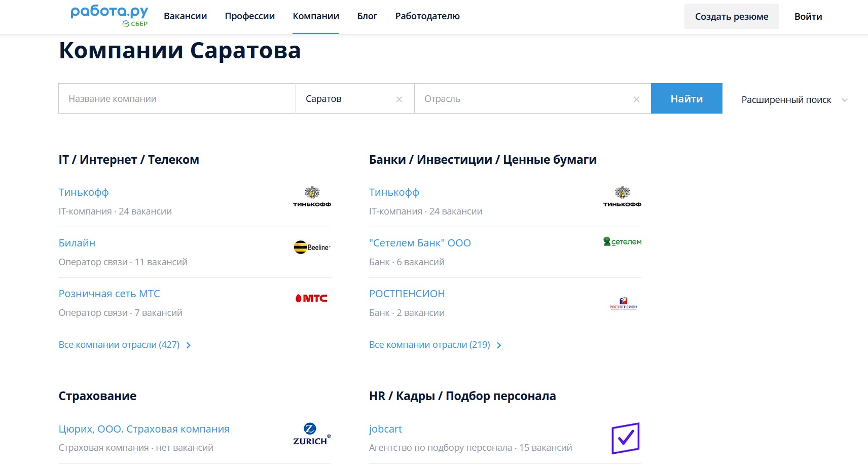Click 'Банк · 6 вакансий' text
868x466 pixels.
(407, 262)
